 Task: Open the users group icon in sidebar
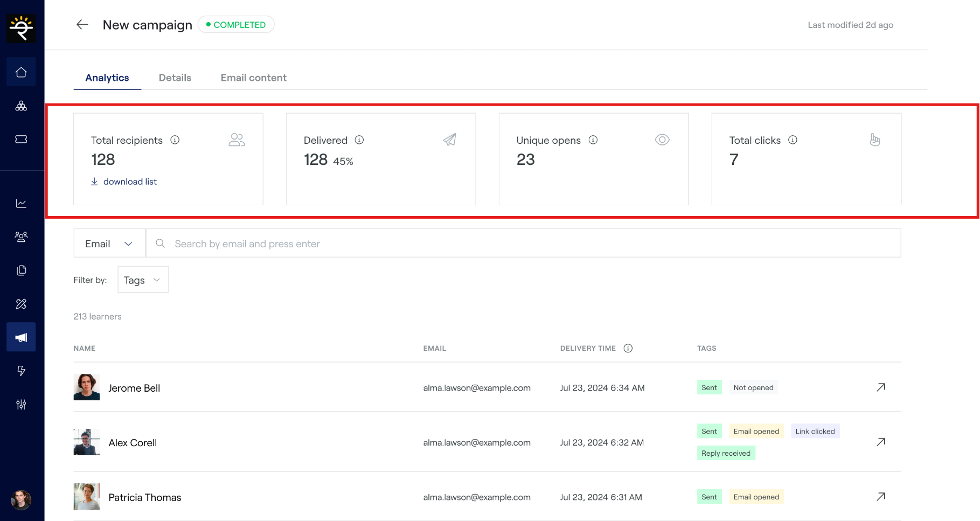[21, 237]
